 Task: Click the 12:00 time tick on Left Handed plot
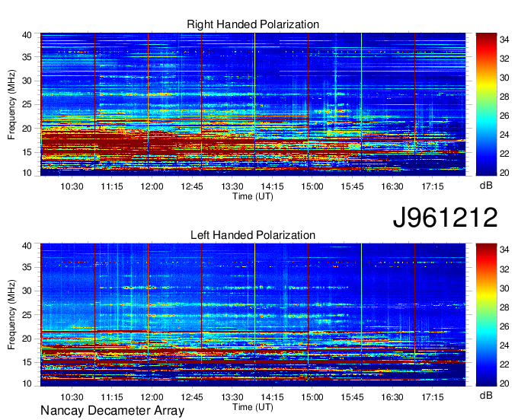pos(152,397)
